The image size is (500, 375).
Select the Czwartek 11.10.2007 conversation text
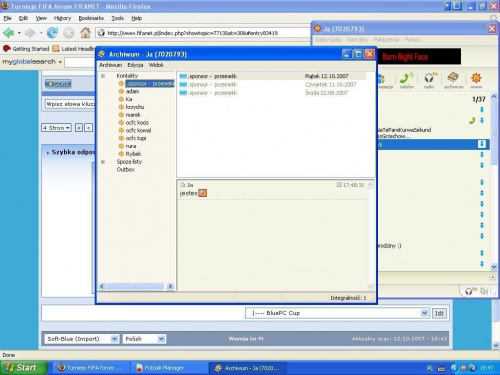(x=213, y=85)
